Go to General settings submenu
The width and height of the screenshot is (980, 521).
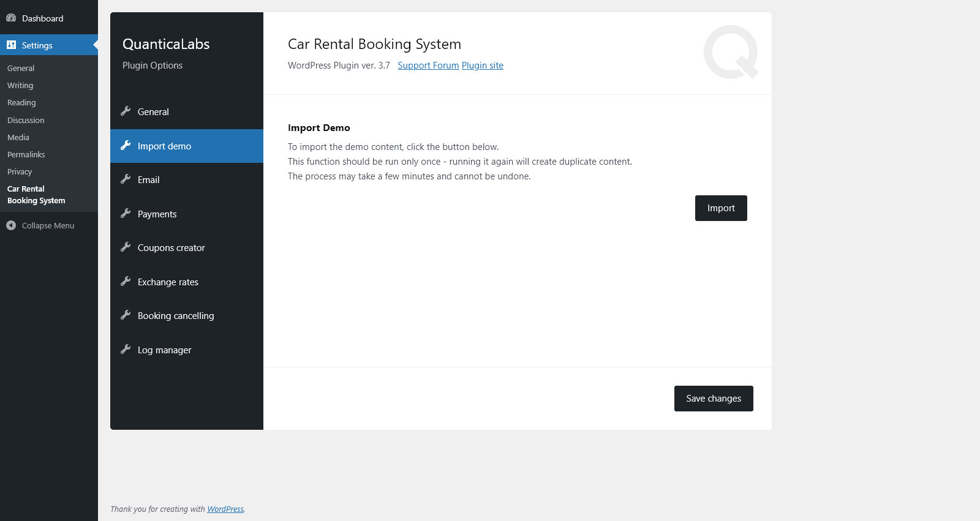tap(21, 68)
